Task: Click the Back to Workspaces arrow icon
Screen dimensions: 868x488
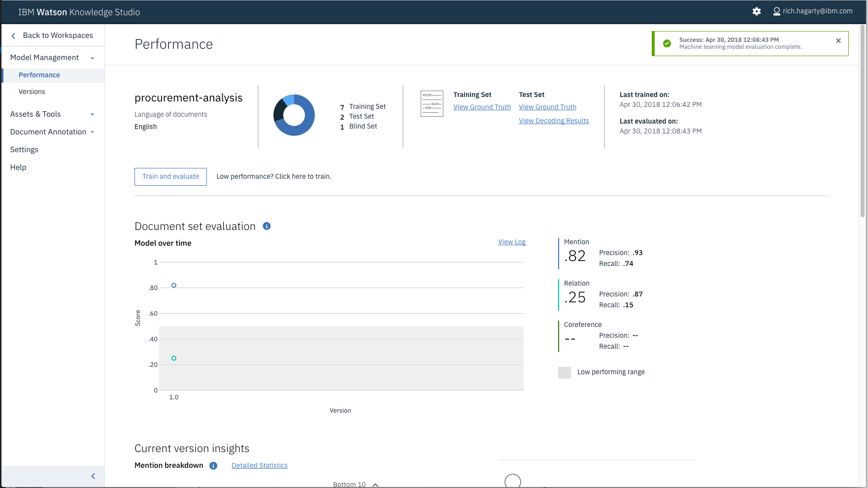Action: pyautogui.click(x=13, y=35)
